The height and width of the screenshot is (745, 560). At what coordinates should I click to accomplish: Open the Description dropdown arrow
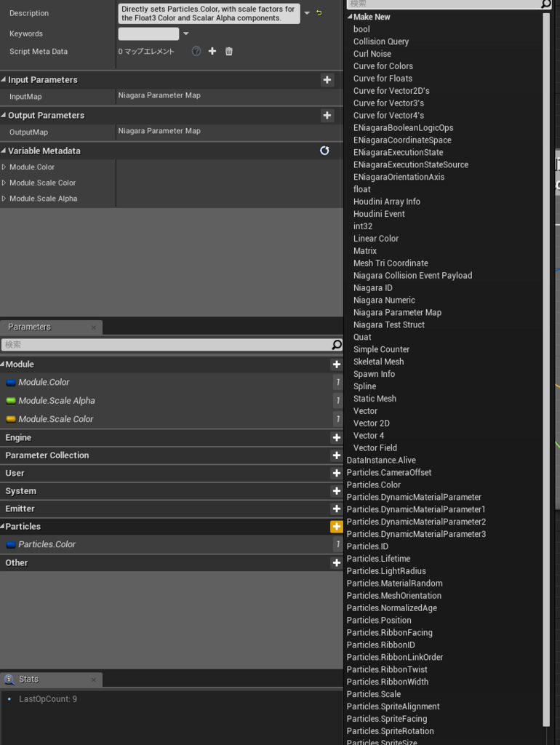307,13
